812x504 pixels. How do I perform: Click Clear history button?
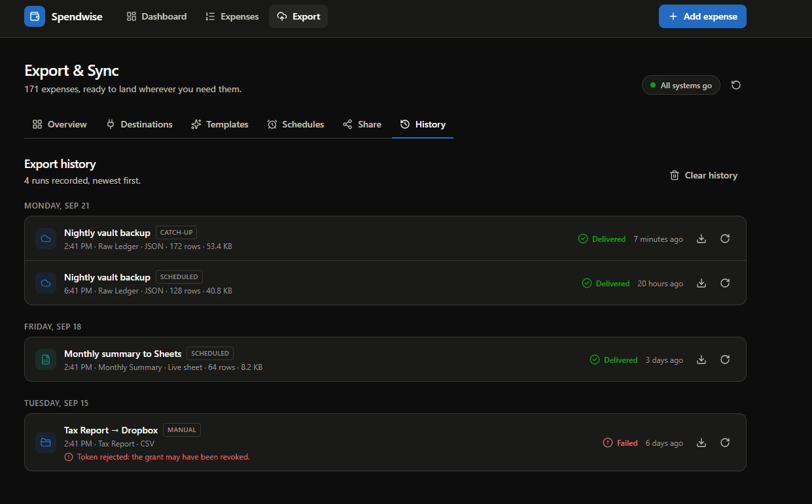coord(703,175)
